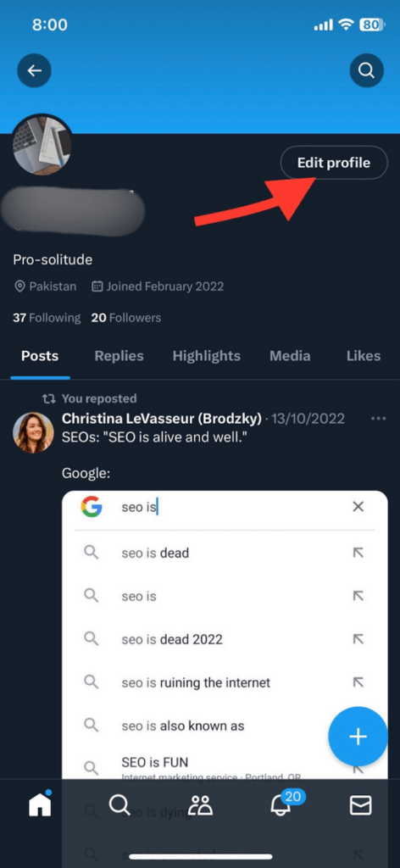Image resolution: width=400 pixels, height=868 pixels.
Task: Open search via top-right magnifier icon
Action: (x=366, y=70)
